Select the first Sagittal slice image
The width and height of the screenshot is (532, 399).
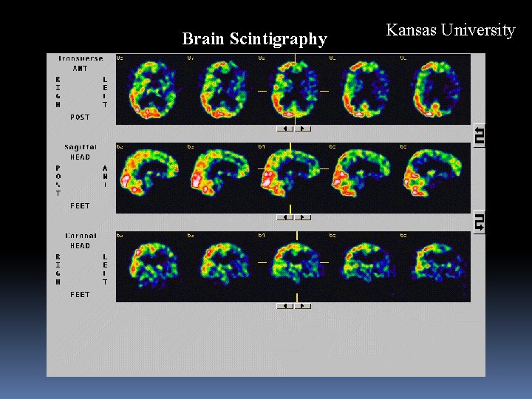tap(151, 178)
